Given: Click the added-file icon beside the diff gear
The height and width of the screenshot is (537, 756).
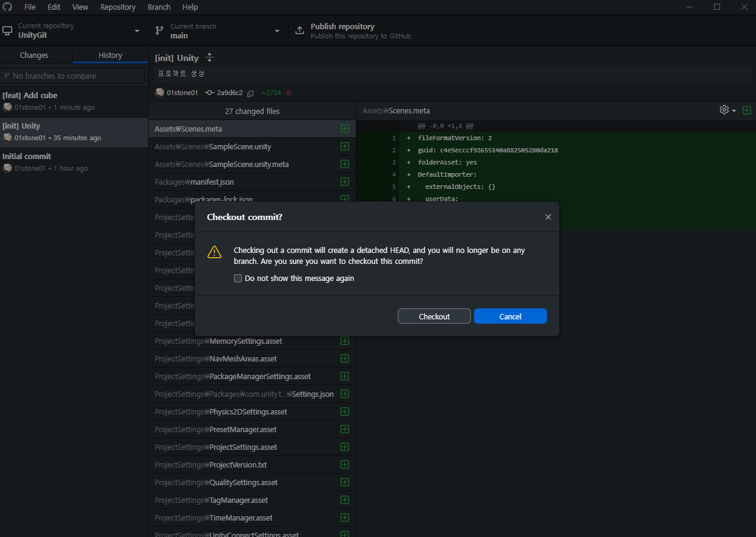Looking at the screenshot, I should point(747,110).
